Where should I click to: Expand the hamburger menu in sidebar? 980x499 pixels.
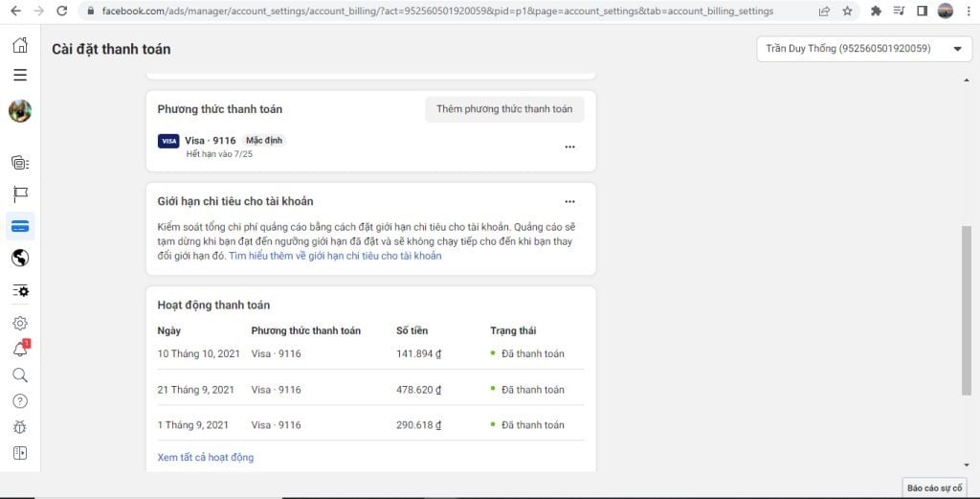20,75
